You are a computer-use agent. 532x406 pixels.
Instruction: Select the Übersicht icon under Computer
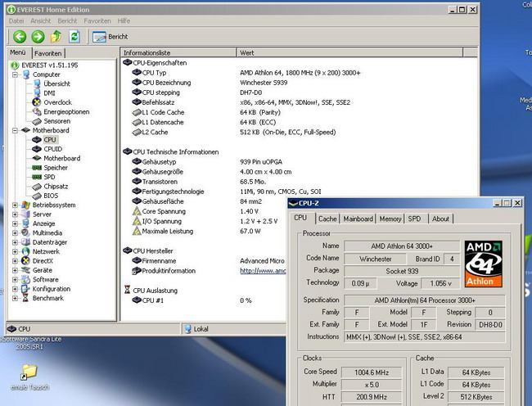pyautogui.click(x=37, y=83)
